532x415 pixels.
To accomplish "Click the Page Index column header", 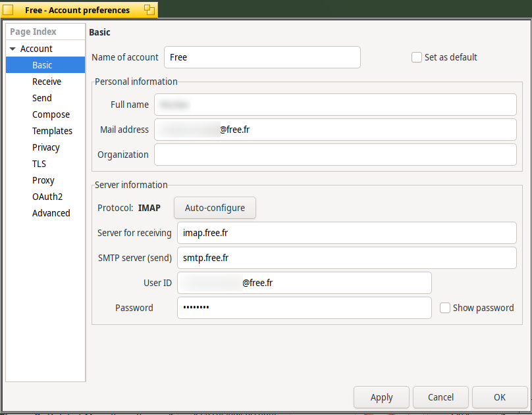I will (45, 32).
